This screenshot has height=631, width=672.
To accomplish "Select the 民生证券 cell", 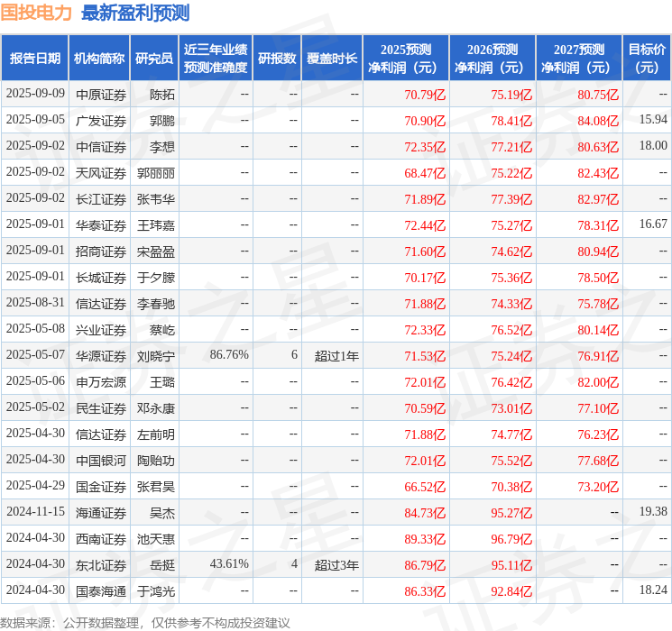I will pyautogui.click(x=101, y=408).
